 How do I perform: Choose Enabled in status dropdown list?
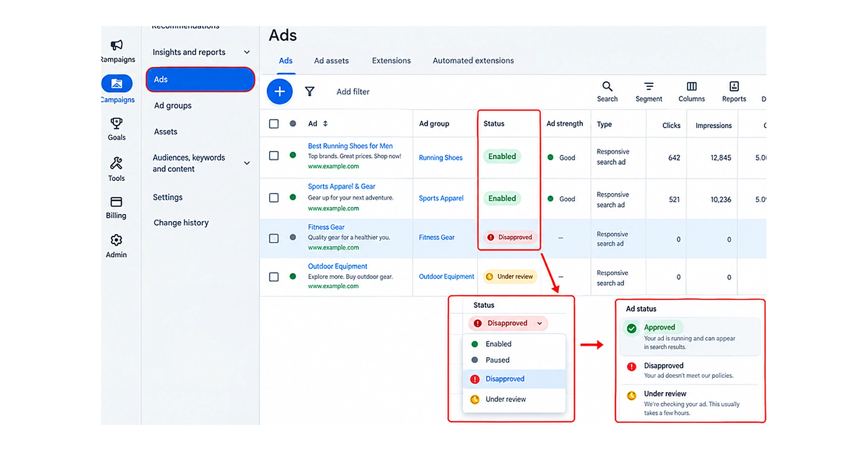pos(514,344)
